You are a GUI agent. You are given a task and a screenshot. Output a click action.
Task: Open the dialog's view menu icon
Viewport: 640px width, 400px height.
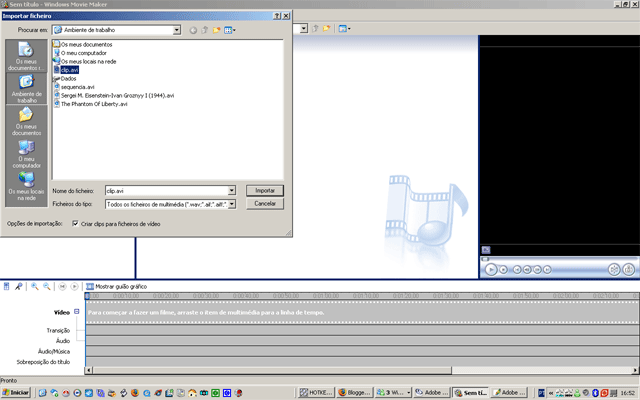click(x=229, y=30)
